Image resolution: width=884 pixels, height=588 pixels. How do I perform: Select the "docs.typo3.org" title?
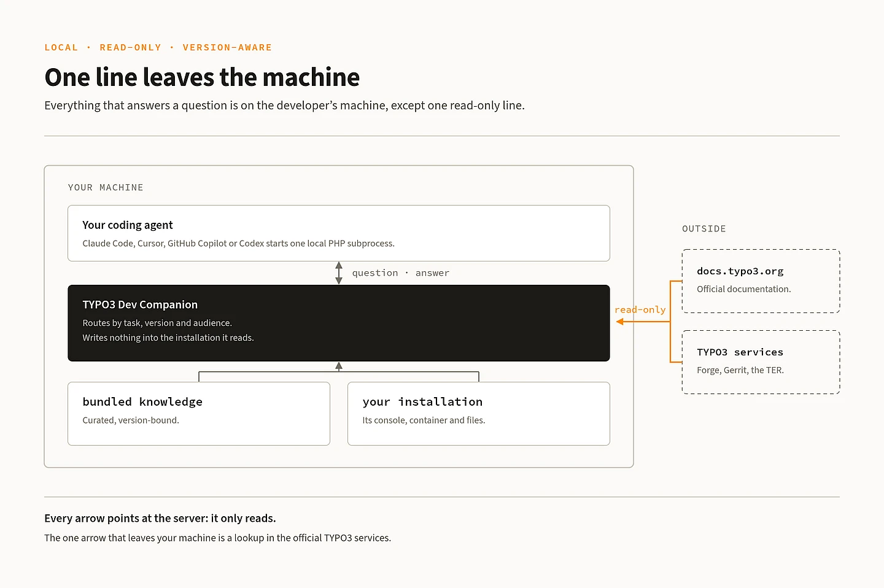740,271
